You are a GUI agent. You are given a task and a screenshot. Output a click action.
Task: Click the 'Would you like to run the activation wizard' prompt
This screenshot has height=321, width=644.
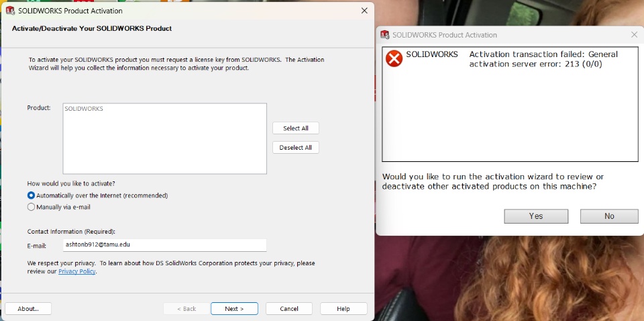click(x=493, y=182)
